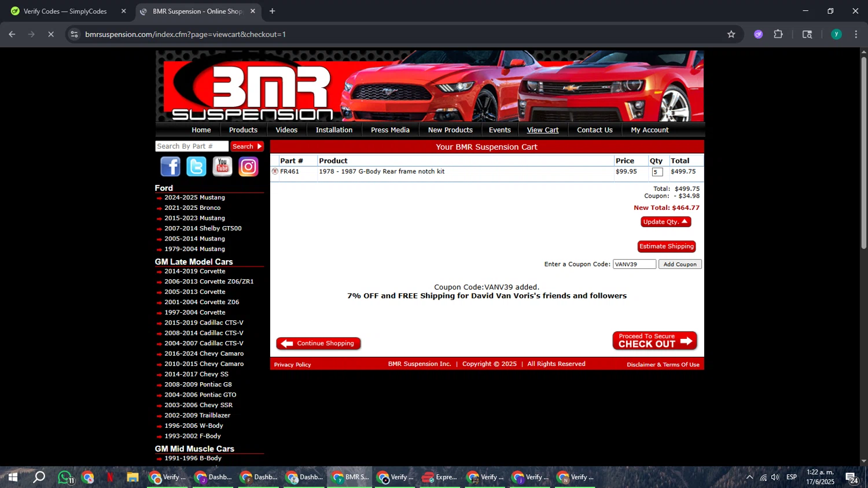This screenshot has width=868, height=488.
Task: Focus the coupon code field
Action: tap(634, 264)
